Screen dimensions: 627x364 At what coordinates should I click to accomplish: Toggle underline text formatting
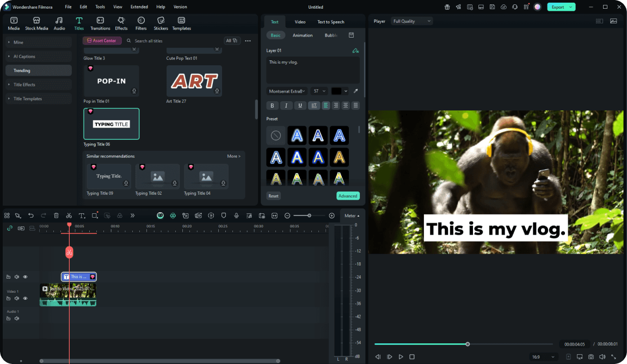click(x=300, y=106)
